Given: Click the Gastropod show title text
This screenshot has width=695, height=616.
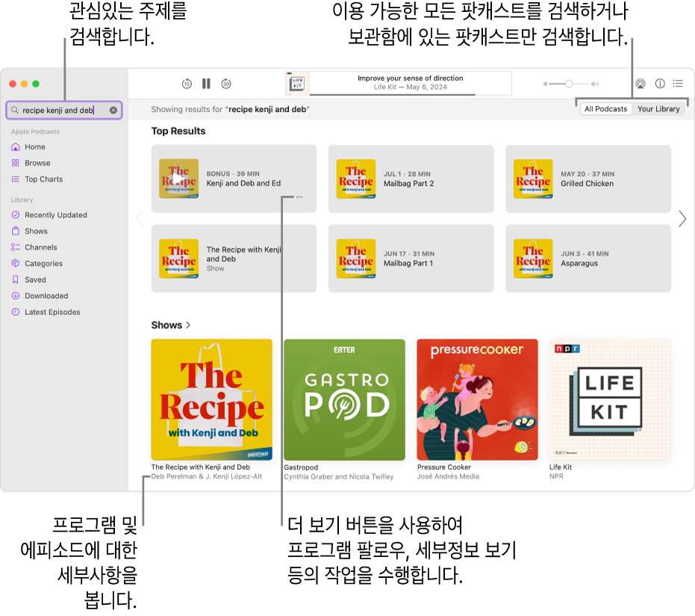Looking at the screenshot, I should (301, 467).
